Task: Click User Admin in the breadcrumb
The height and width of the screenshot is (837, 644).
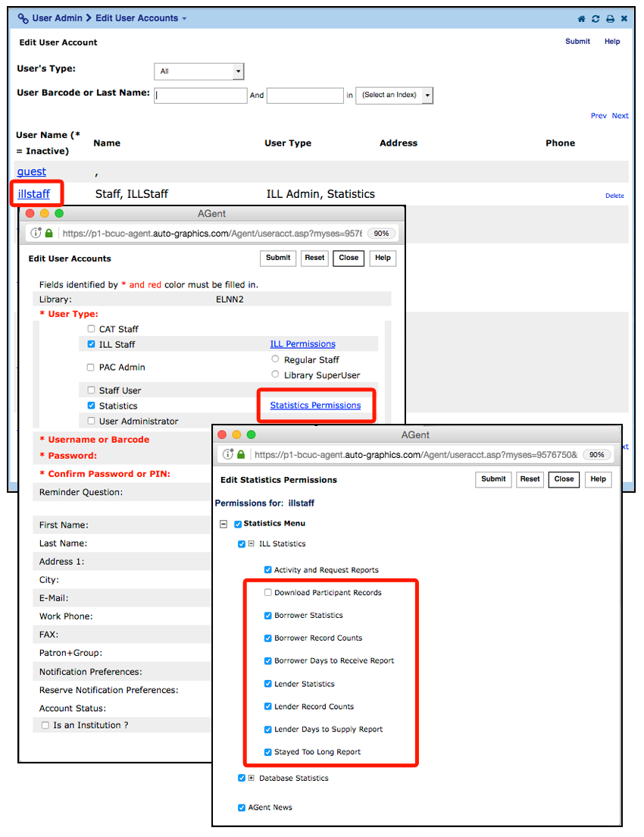Action: 58,18
